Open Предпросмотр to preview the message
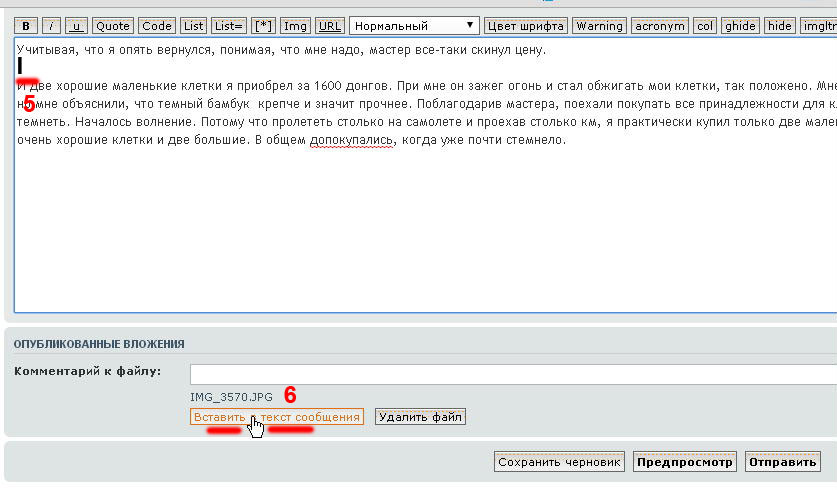This screenshot has height=490, width=837. (685, 462)
